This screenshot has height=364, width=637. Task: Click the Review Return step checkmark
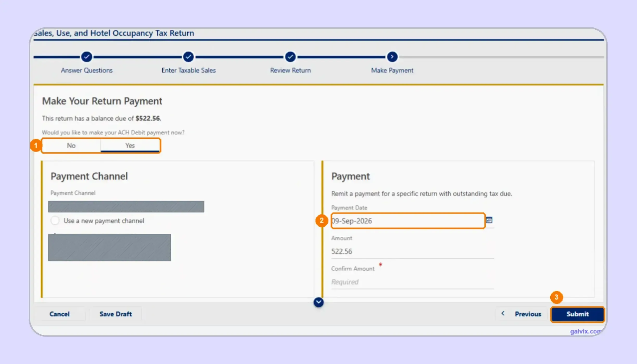(x=290, y=57)
